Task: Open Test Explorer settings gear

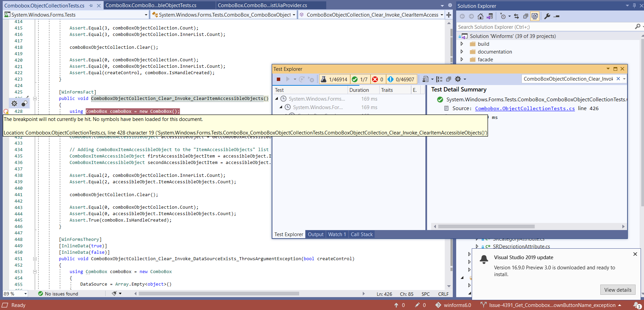Action: (458, 79)
